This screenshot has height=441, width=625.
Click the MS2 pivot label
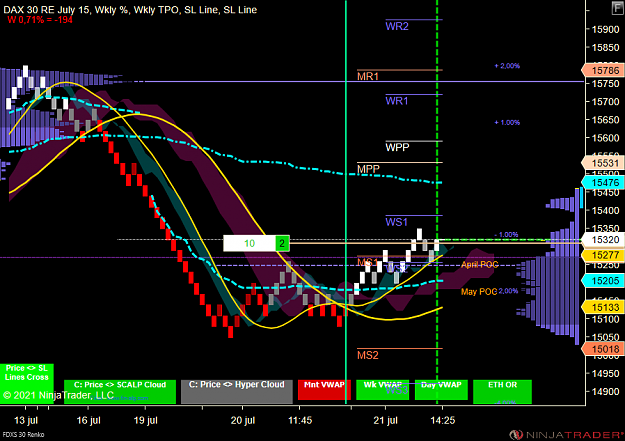click(368, 355)
